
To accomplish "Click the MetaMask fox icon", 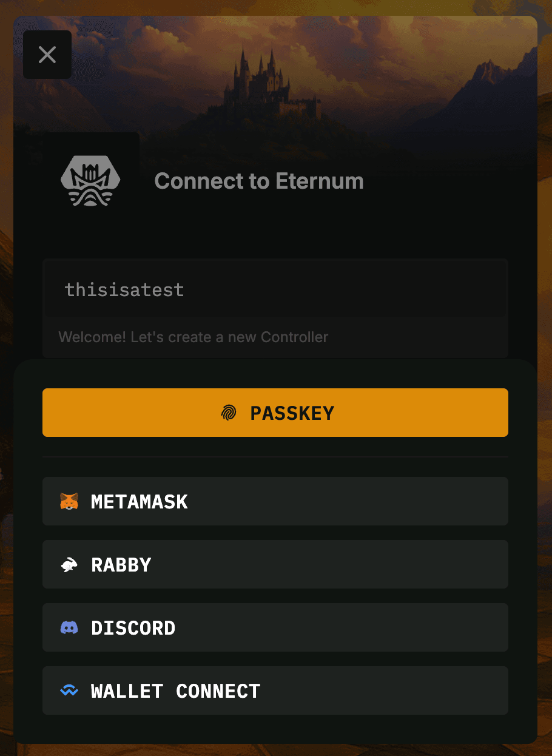I will tap(69, 501).
